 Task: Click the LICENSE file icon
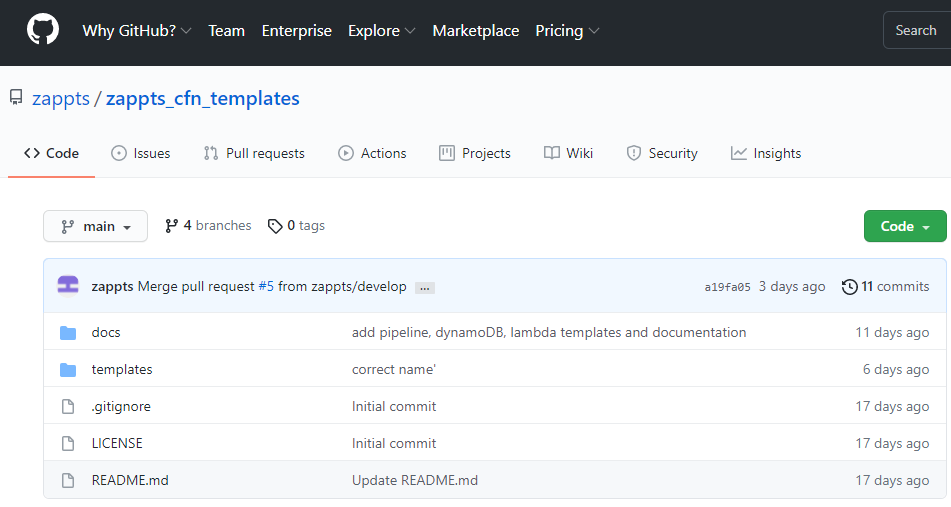(x=68, y=443)
